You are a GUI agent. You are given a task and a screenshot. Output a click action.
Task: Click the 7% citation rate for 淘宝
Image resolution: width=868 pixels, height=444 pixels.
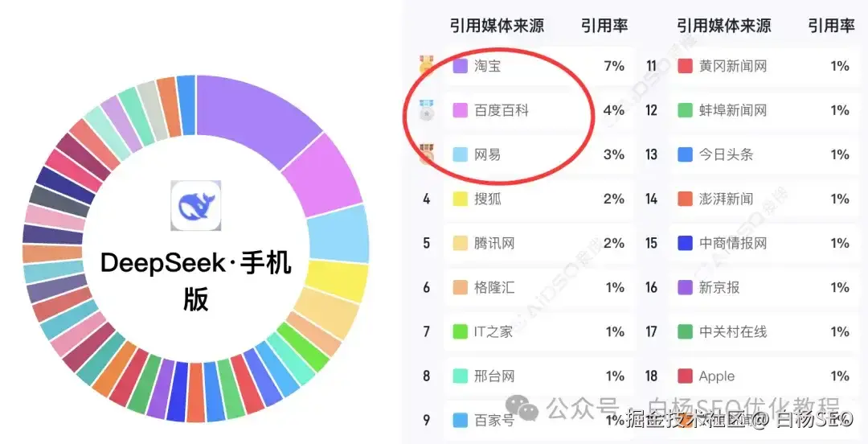tap(614, 66)
